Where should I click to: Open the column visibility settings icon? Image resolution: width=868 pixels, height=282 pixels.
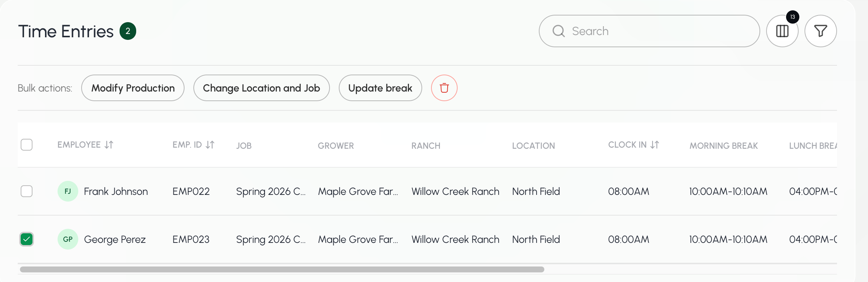pos(782,31)
